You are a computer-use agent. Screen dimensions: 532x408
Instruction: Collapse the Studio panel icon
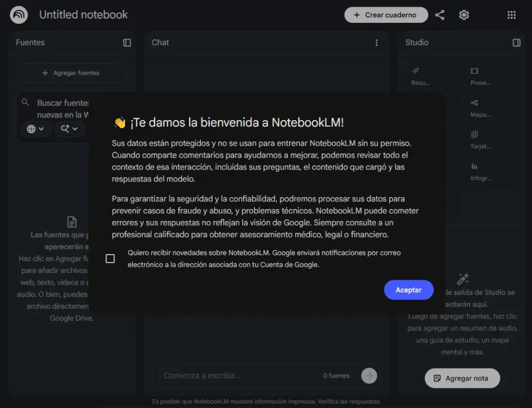(516, 43)
